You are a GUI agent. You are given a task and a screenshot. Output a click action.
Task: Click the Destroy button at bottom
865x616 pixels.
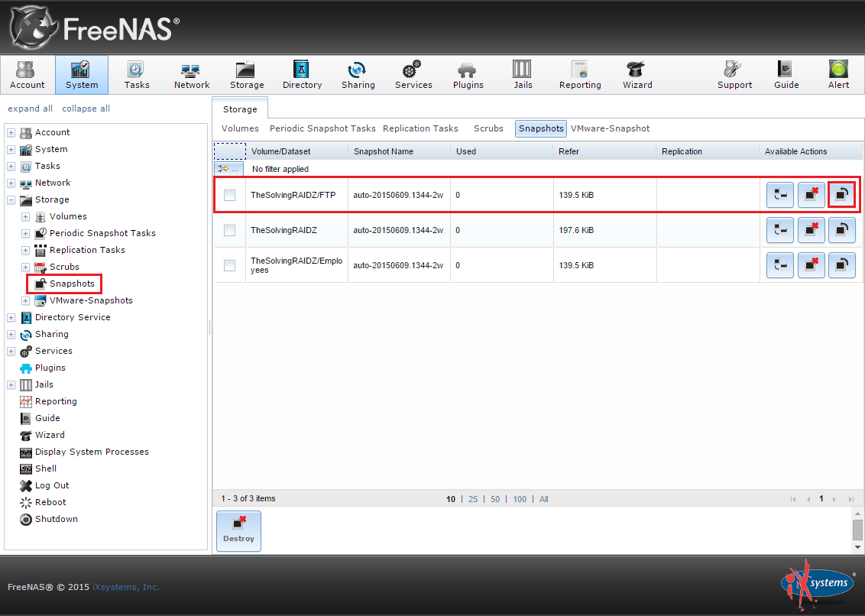[x=239, y=530]
